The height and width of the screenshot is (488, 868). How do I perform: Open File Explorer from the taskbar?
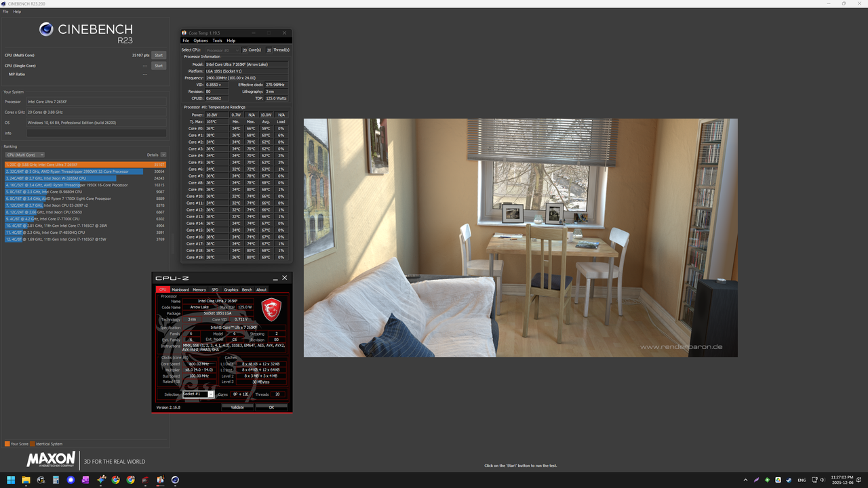coord(25,480)
